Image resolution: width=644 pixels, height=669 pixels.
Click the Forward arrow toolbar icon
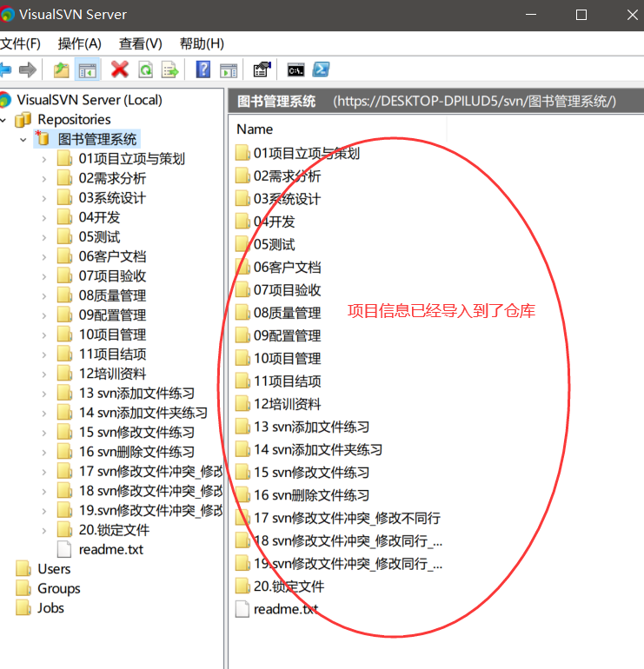coord(28,70)
